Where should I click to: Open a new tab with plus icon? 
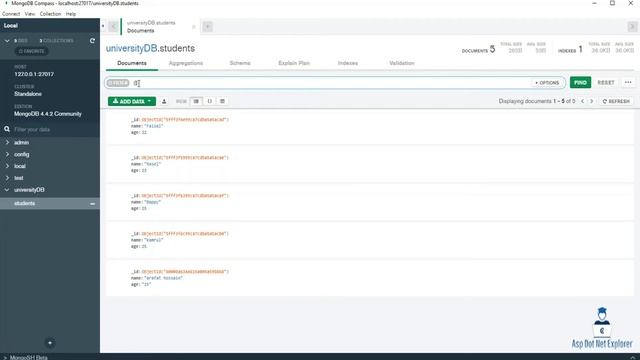[x=207, y=27]
